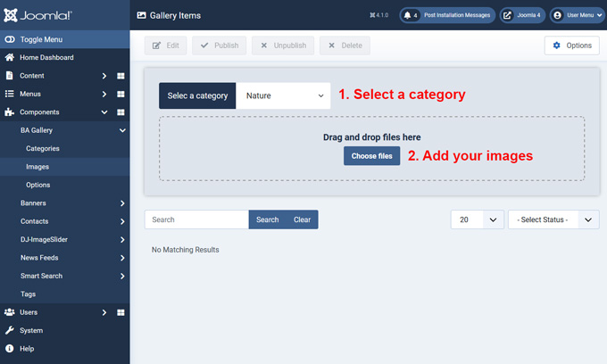Click the Home Dashboard house icon

(x=10, y=58)
